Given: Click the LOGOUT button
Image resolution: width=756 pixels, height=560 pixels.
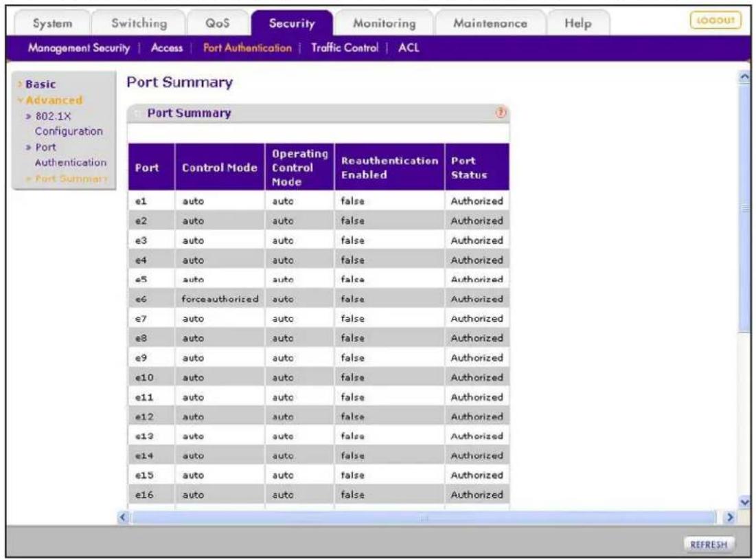Looking at the screenshot, I should 715,20.
